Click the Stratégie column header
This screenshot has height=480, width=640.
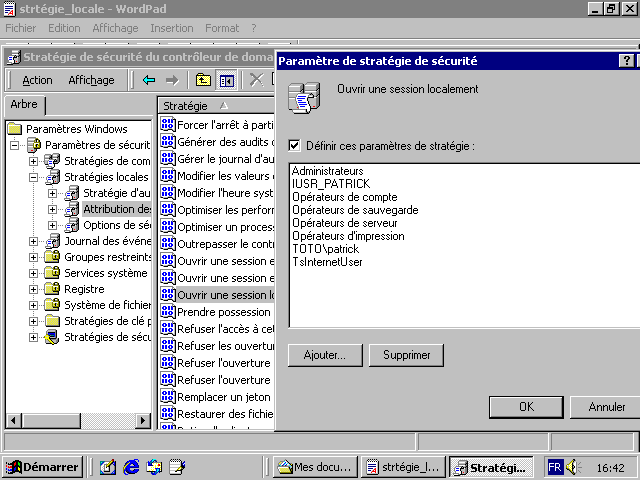pos(185,105)
